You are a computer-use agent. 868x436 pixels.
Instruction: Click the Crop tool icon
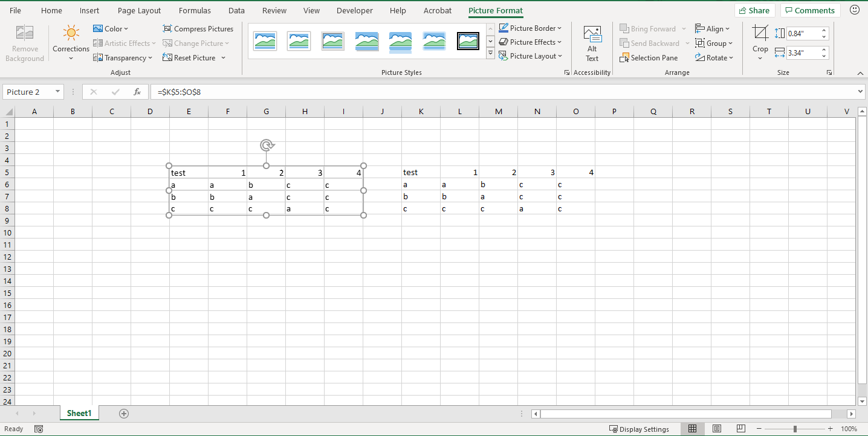point(760,33)
